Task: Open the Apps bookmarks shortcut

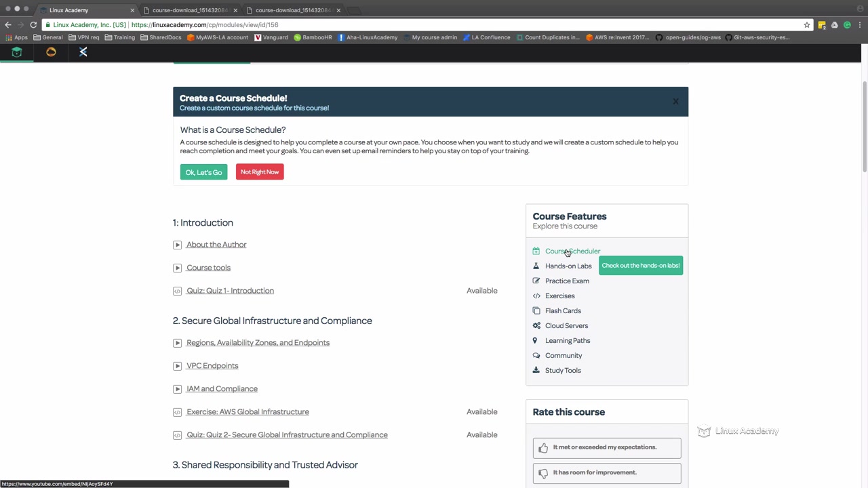Action: [17, 37]
